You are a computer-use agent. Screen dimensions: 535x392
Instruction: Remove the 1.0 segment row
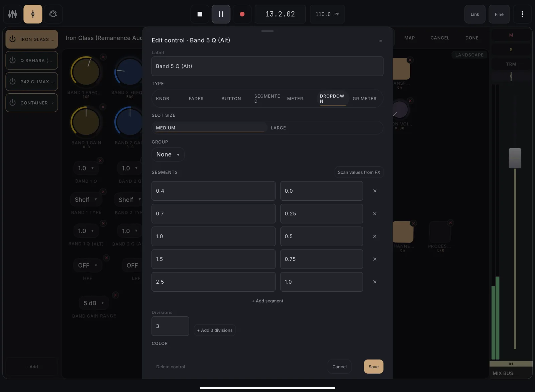375,236
